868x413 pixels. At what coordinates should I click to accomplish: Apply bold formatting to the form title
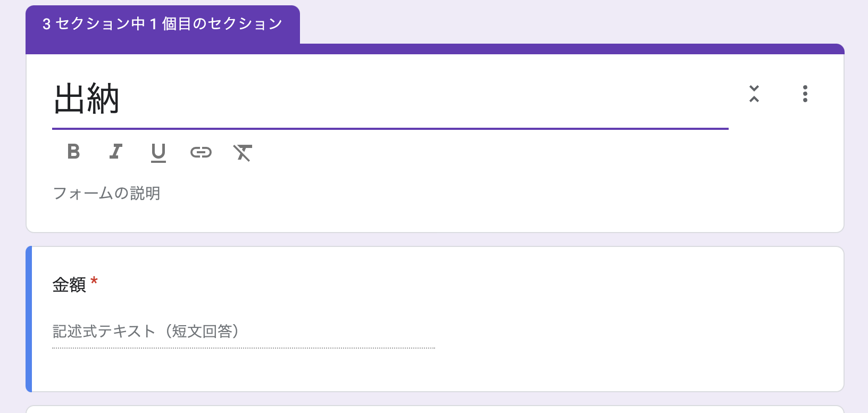[73, 153]
